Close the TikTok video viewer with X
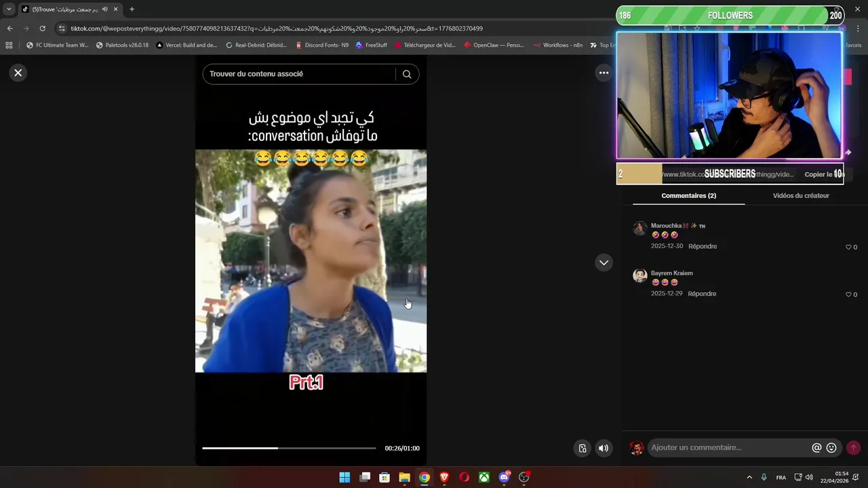Image resolution: width=868 pixels, height=488 pixels. pos(18,73)
